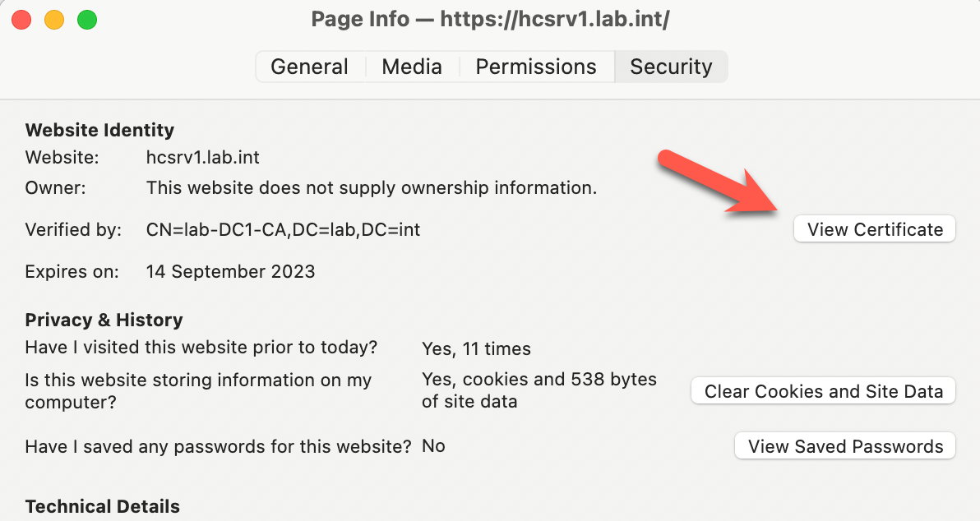Select the Security tab
Image resolution: width=980 pixels, height=521 pixels.
point(671,67)
